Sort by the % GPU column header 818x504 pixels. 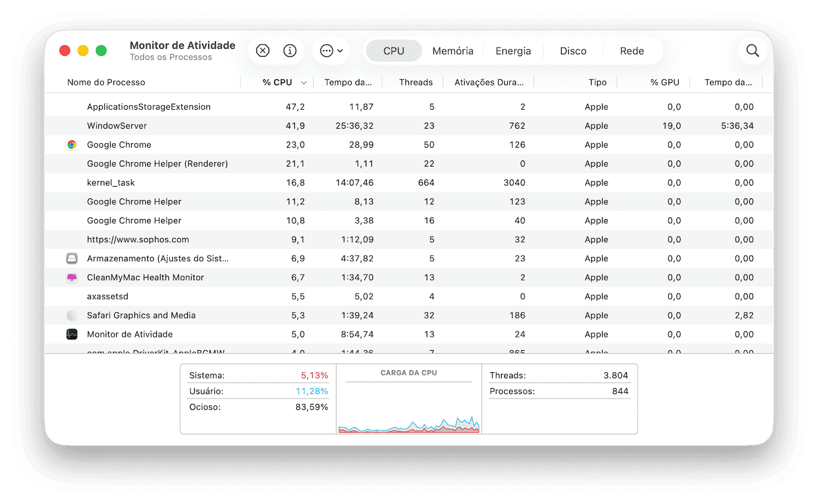665,82
